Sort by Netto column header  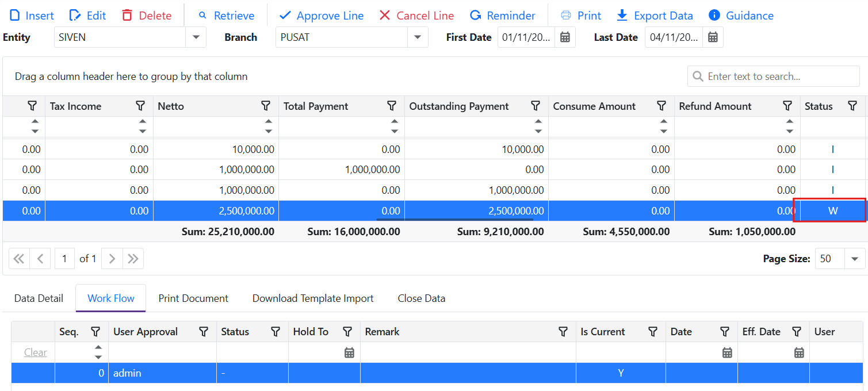171,106
